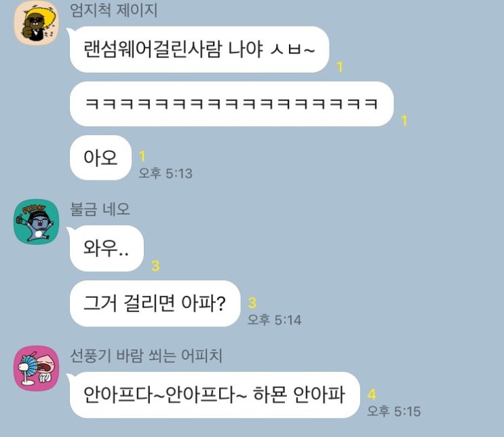Image resolution: width=504 pixels, height=437 pixels.
Task: Tap the sender name 엄지척 제이지
Action: point(114,10)
